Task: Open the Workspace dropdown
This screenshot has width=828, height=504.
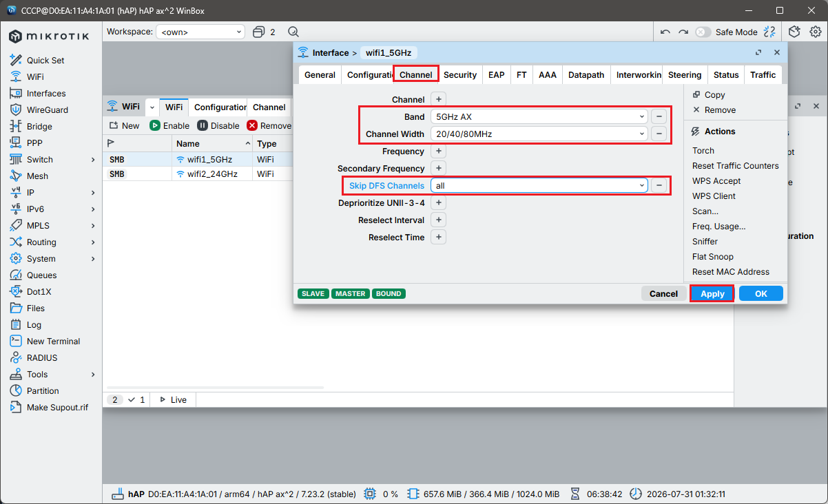Action: pos(200,32)
